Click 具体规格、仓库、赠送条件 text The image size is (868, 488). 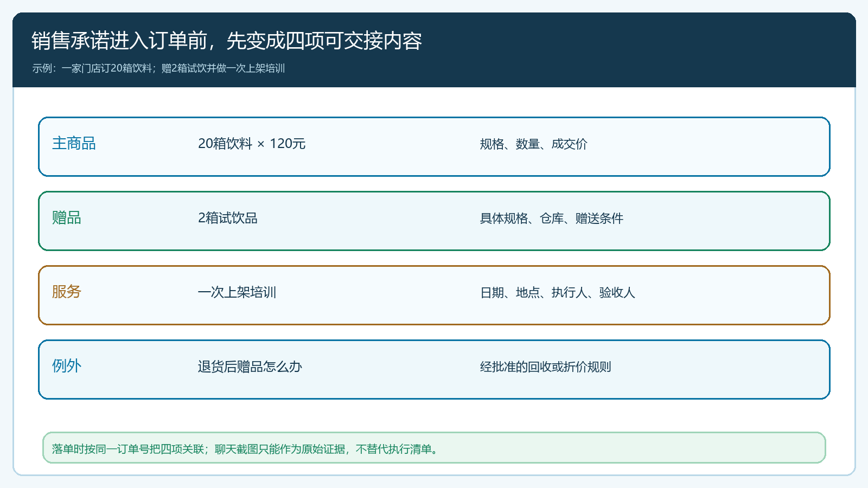[x=552, y=219]
